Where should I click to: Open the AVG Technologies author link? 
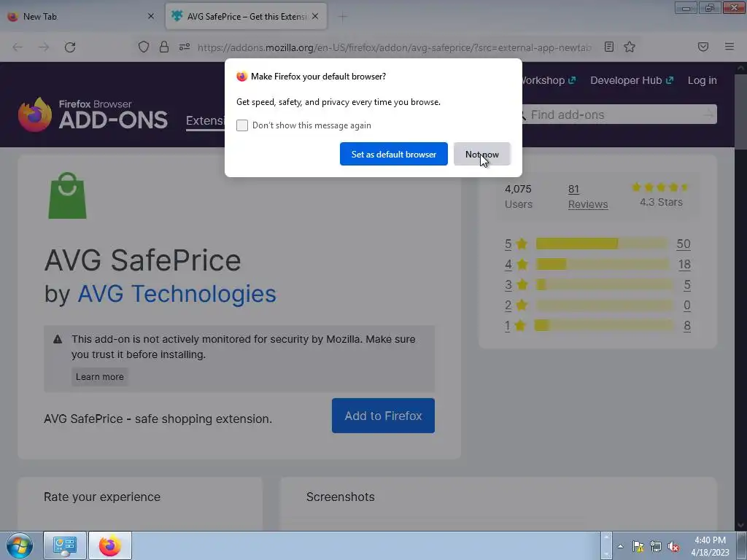pyautogui.click(x=177, y=293)
